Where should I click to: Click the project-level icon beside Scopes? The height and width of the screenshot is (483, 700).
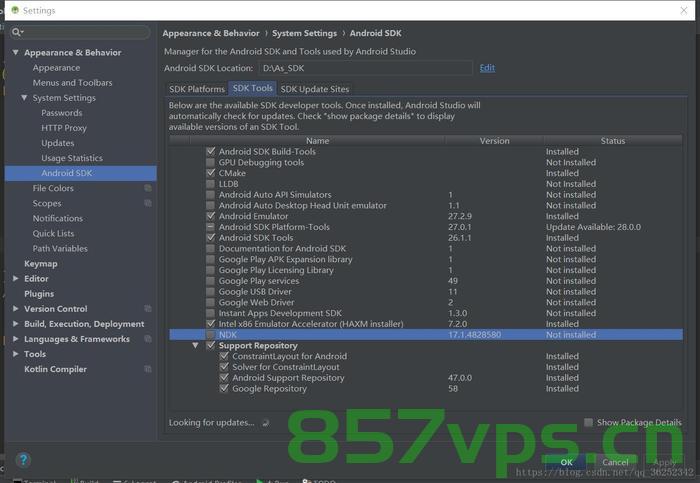(x=148, y=203)
